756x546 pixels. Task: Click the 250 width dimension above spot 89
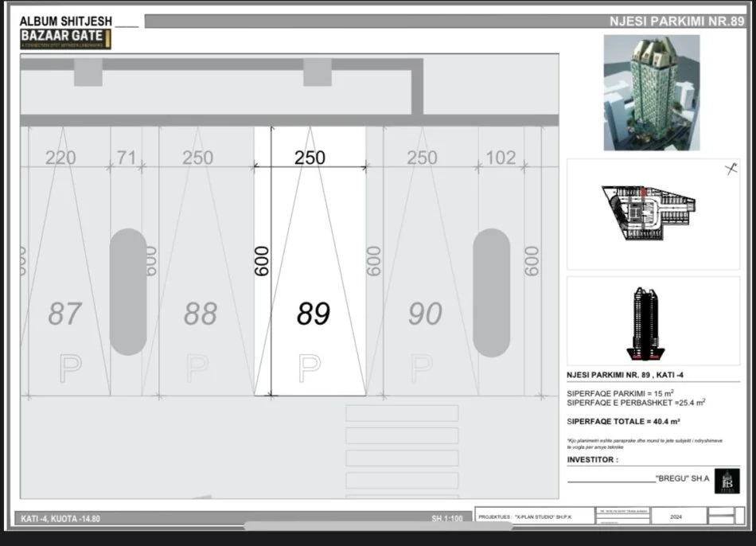click(x=310, y=158)
